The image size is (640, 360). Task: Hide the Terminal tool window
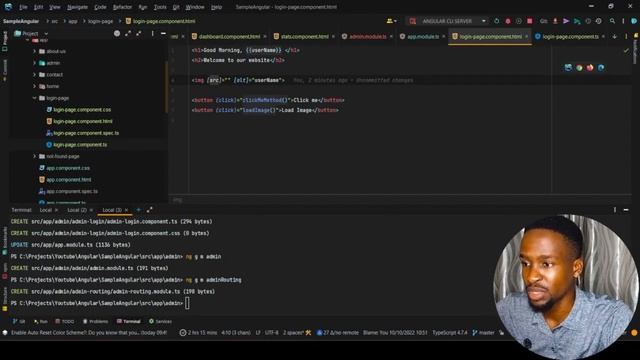(626, 210)
